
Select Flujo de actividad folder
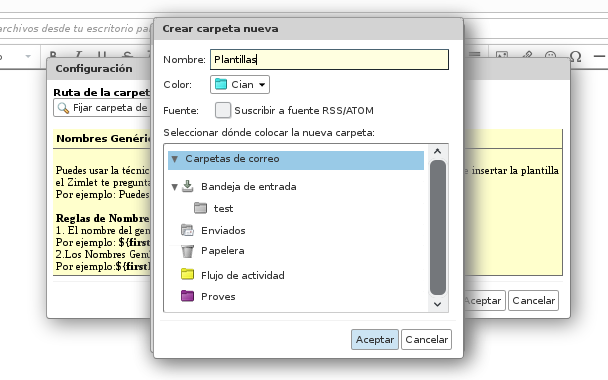click(242, 275)
